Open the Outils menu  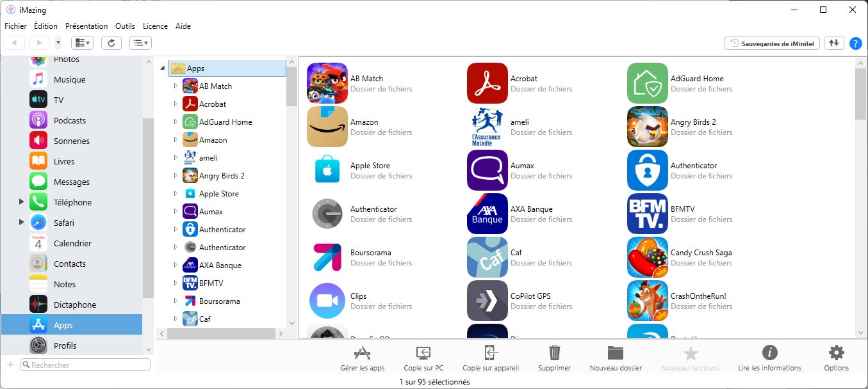(x=125, y=26)
